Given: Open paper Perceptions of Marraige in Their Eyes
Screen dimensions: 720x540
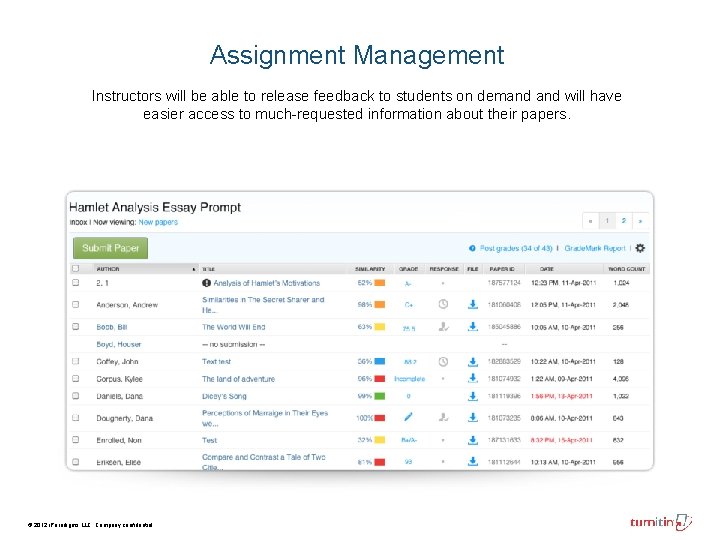Looking at the screenshot, I should point(265,418).
